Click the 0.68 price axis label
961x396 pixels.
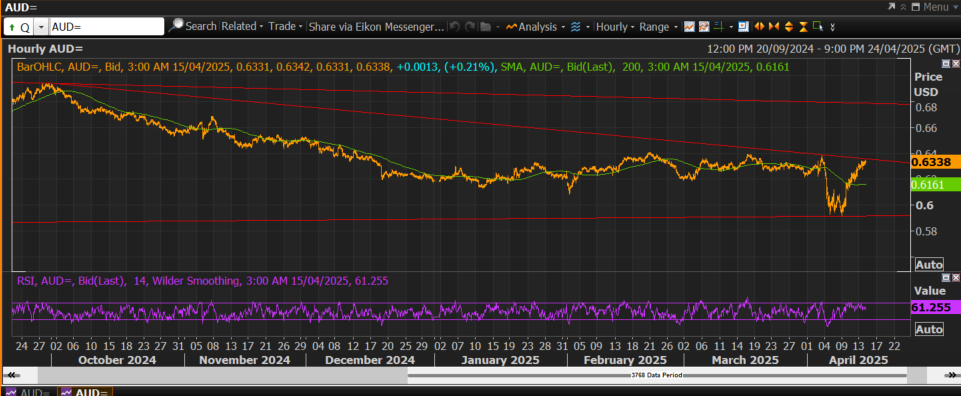(926, 108)
